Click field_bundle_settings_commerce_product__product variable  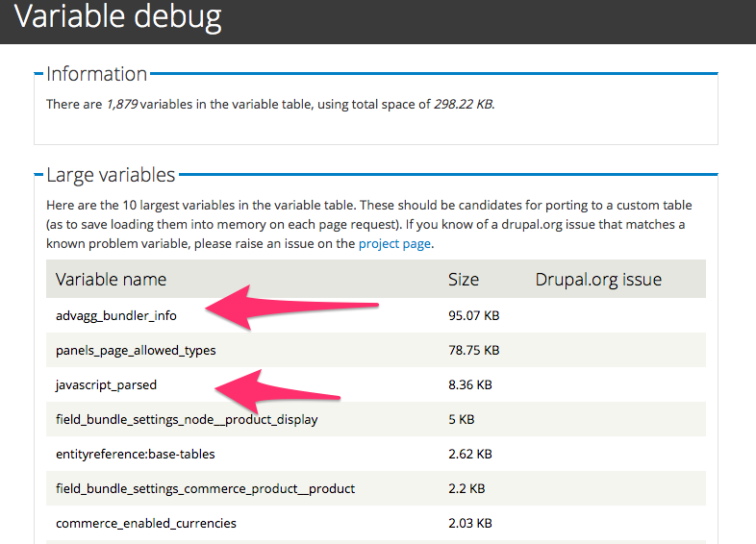206,488
